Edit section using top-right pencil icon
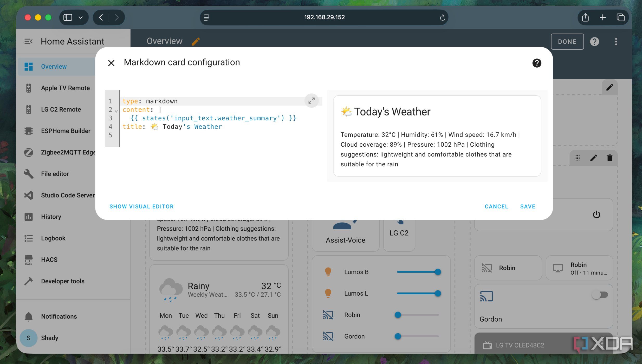The width and height of the screenshot is (642, 364). coord(609,87)
